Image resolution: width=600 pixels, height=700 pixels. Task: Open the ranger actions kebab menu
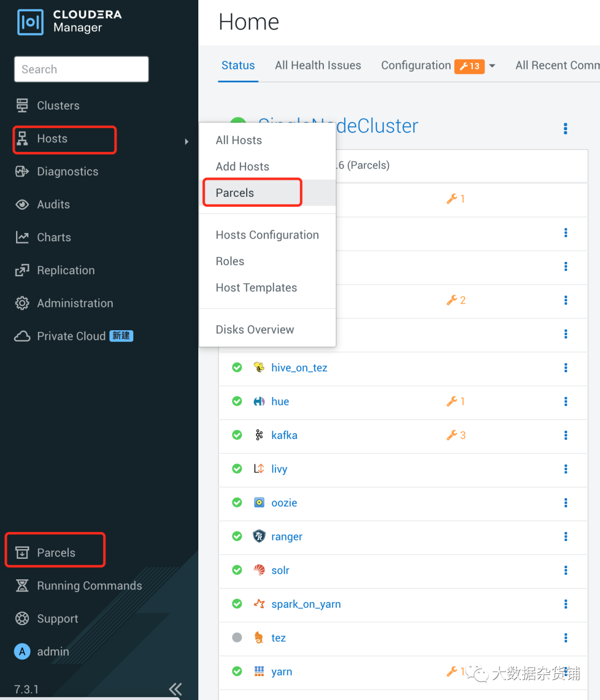[x=566, y=537]
